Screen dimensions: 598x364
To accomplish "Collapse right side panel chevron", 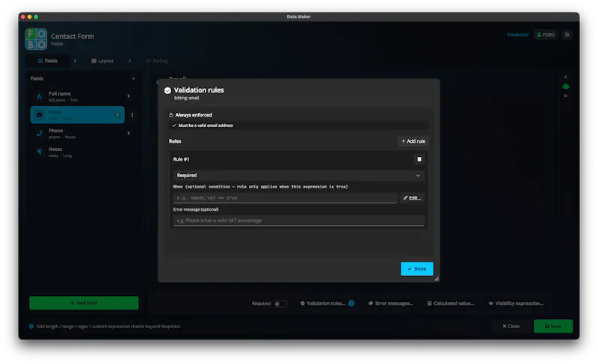I will [x=566, y=76].
